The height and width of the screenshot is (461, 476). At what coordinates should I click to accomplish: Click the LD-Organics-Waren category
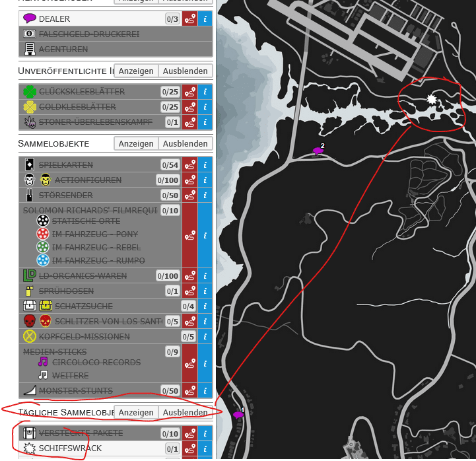pos(100,276)
